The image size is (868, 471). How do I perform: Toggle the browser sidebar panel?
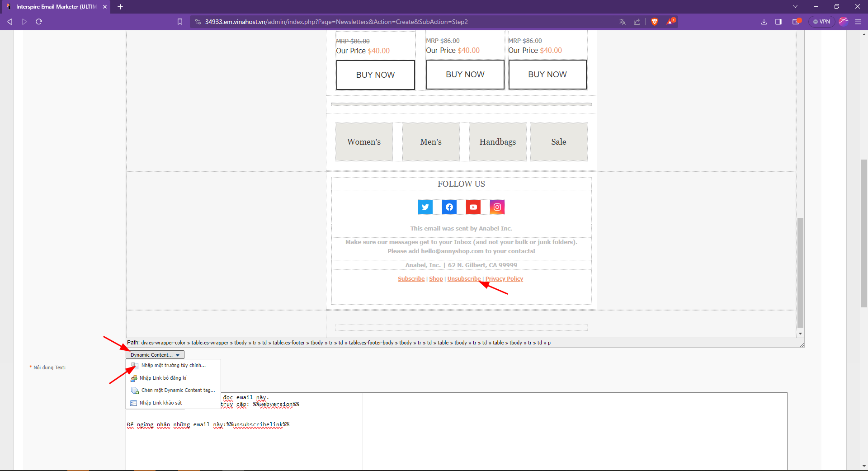(x=778, y=22)
